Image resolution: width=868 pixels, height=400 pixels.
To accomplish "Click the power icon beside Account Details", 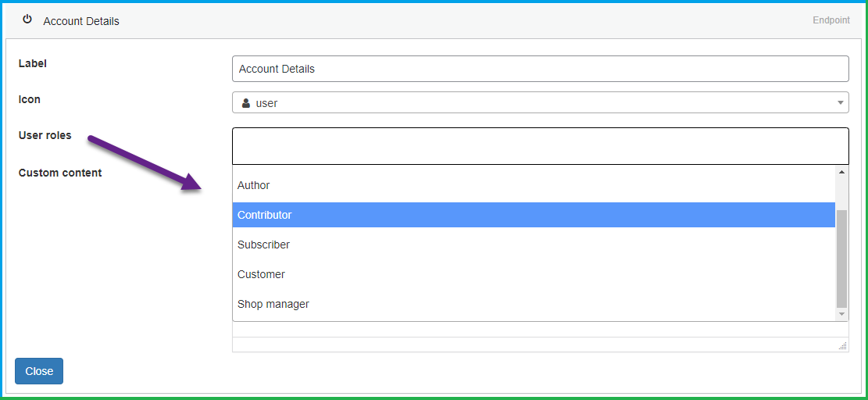I will click(x=27, y=20).
